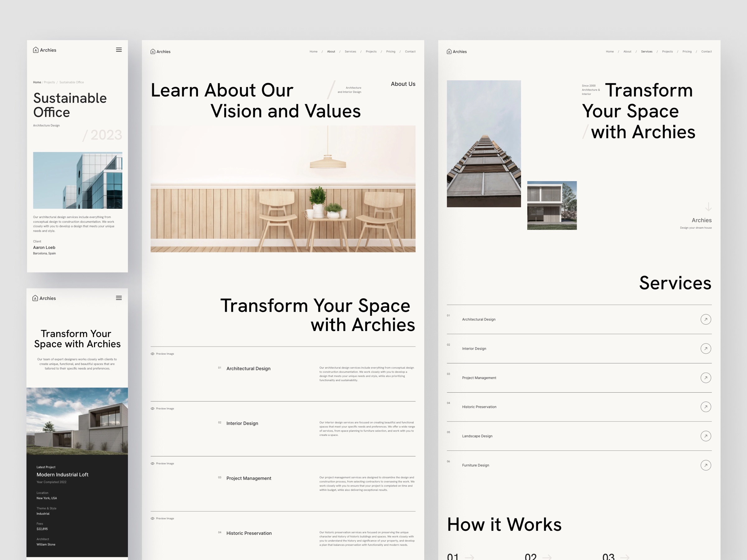Open hamburger menu on Sustainable Office mobile page
The width and height of the screenshot is (747, 560).
(119, 49)
